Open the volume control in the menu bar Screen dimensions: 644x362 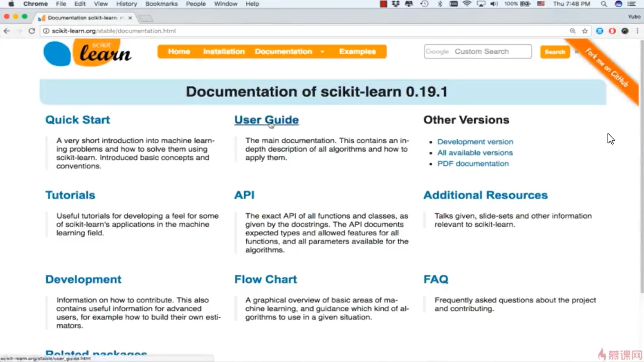tap(494, 4)
